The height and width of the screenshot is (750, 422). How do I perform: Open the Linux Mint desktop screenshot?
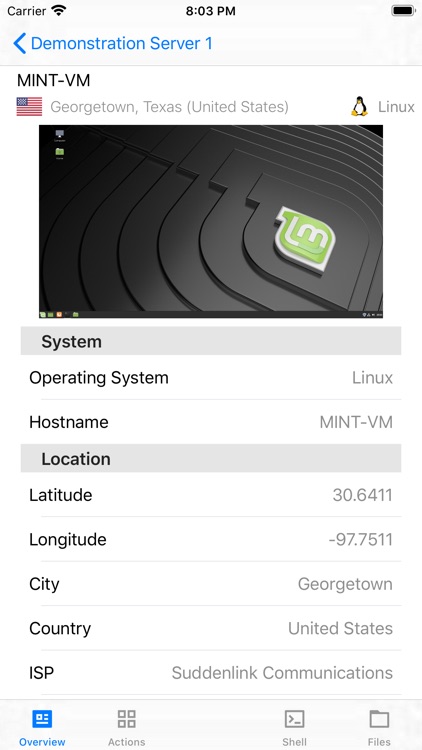211,221
